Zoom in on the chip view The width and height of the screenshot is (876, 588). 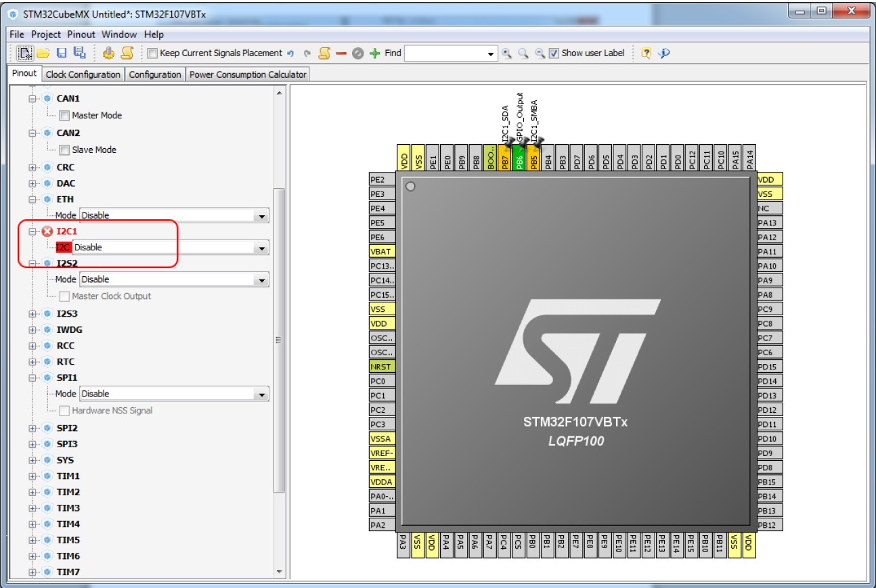[x=507, y=53]
